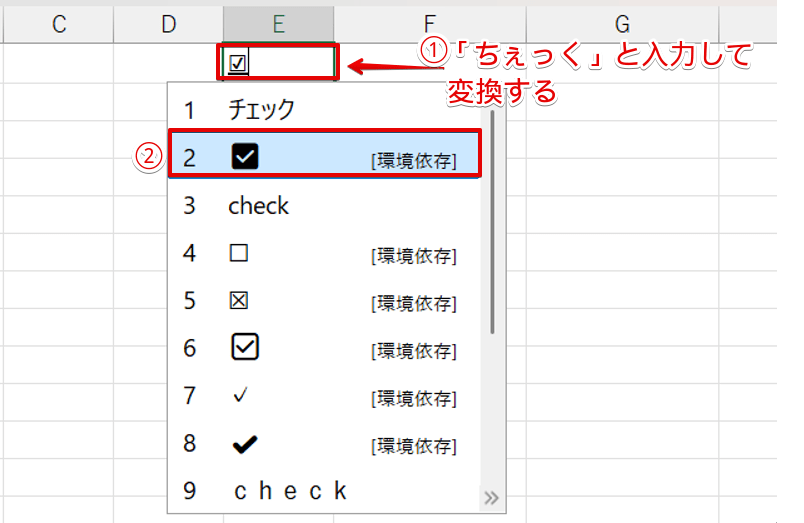The height and width of the screenshot is (523, 804).
Task: Select column G header
Action: click(622, 24)
